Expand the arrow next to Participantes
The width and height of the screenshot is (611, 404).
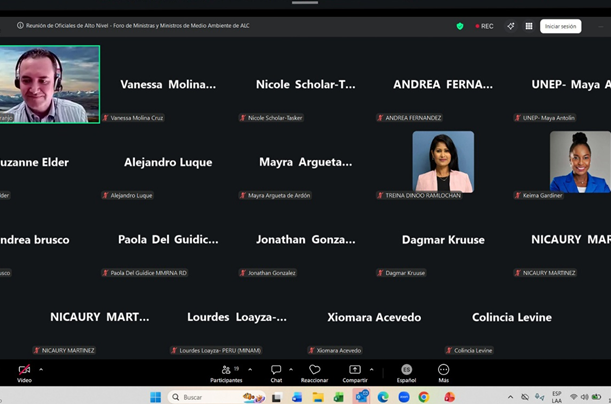point(249,369)
